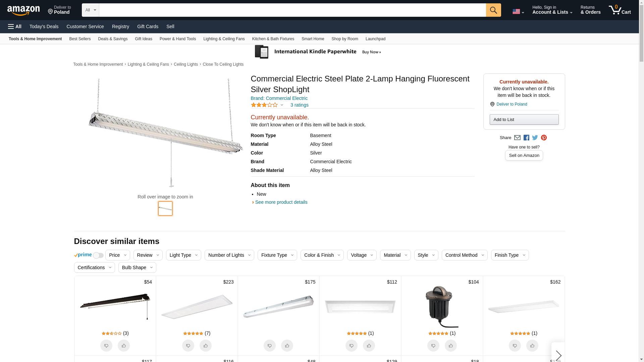Toggle the Prime filter switch
The height and width of the screenshot is (362, 644).
pyautogui.click(x=98, y=255)
